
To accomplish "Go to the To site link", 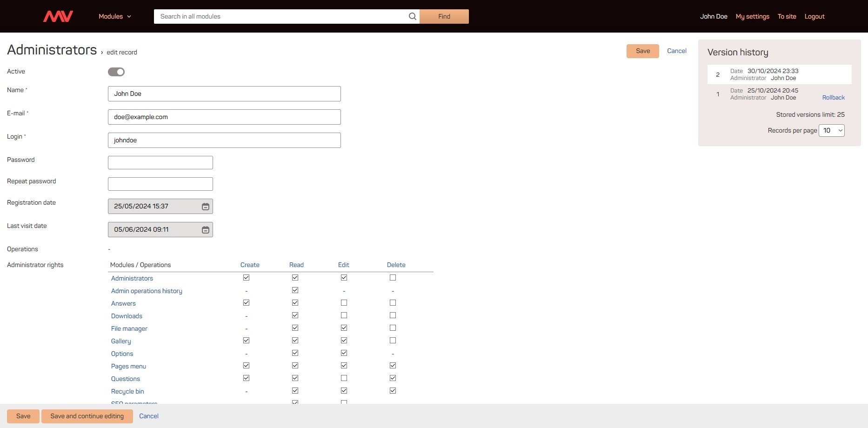I will (787, 16).
